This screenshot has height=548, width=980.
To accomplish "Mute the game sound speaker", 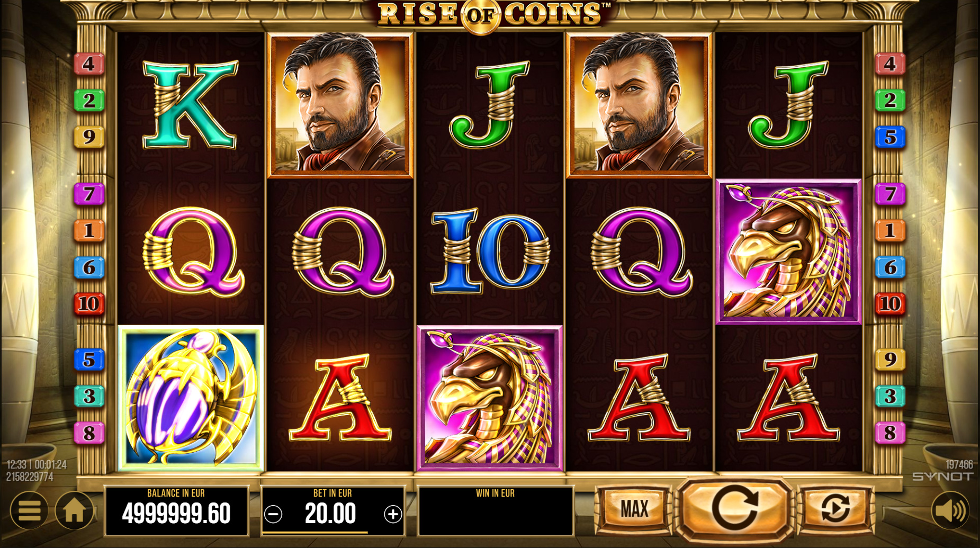I will point(950,510).
